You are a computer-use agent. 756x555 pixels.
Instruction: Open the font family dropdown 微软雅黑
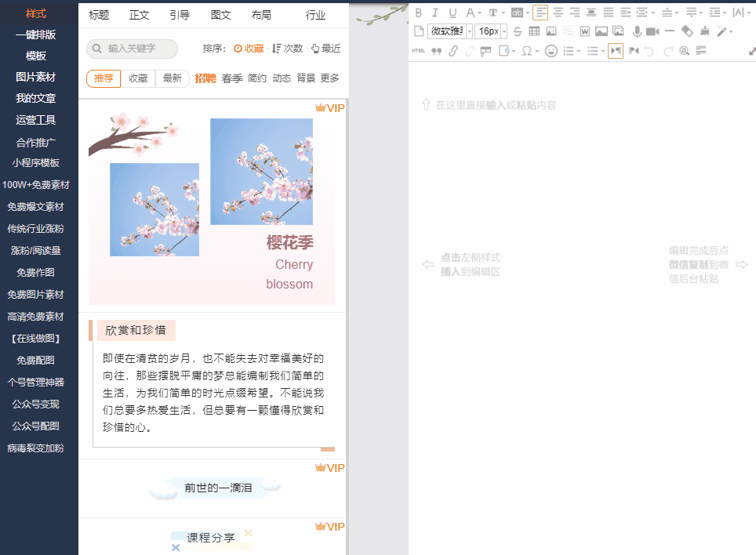point(449,31)
